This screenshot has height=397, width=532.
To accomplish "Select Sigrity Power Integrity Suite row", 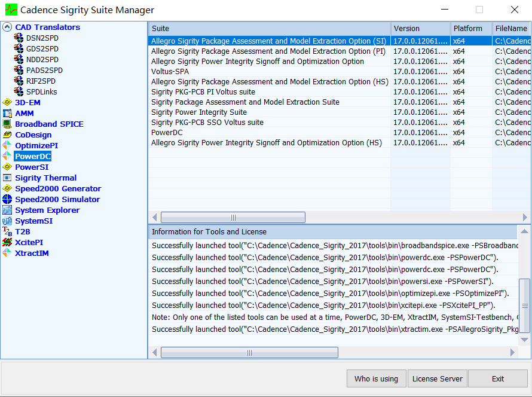I will click(x=340, y=112).
